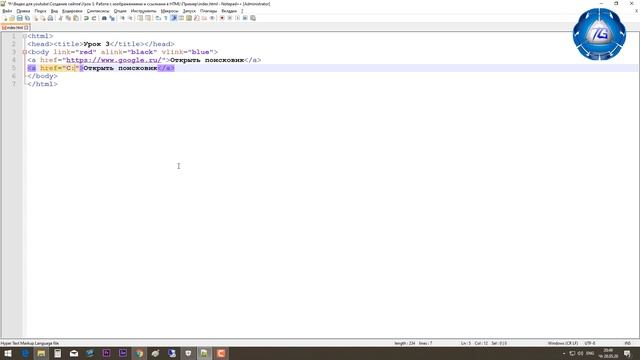Image resolution: width=640 pixels, height=360 pixels.
Task: Open Mail app from taskbar
Action: tap(74, 353)
